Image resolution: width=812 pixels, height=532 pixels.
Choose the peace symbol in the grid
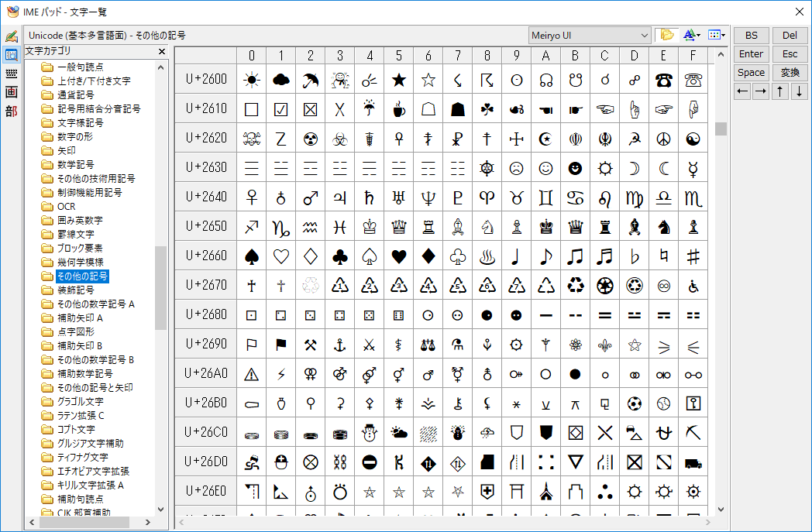point(663,138)
